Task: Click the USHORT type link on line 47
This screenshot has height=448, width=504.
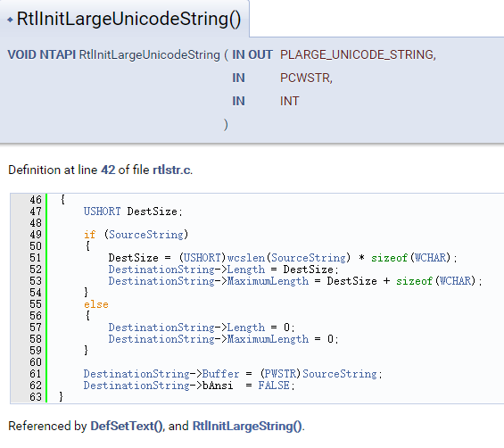Action: 103,212
